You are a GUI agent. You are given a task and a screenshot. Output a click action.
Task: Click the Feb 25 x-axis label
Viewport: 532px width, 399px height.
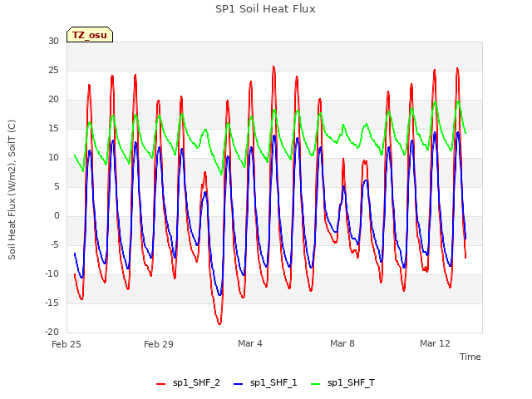click(66, 344)
